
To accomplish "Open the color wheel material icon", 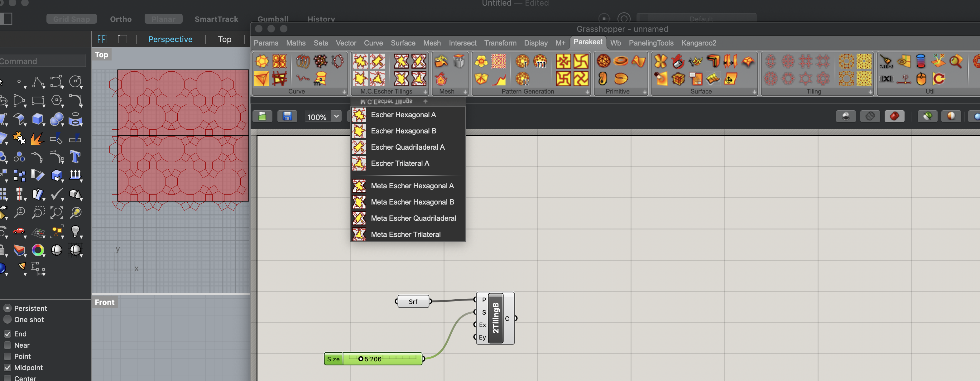I will [x=38, y=250].
